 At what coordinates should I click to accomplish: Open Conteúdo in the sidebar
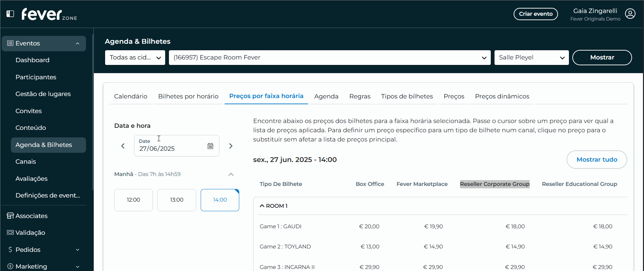click(x=31, y=128)
